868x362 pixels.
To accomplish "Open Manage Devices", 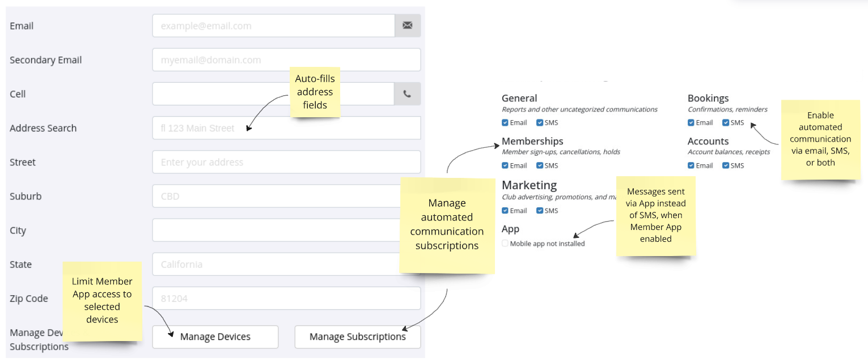I will click(x=215, y=337).
